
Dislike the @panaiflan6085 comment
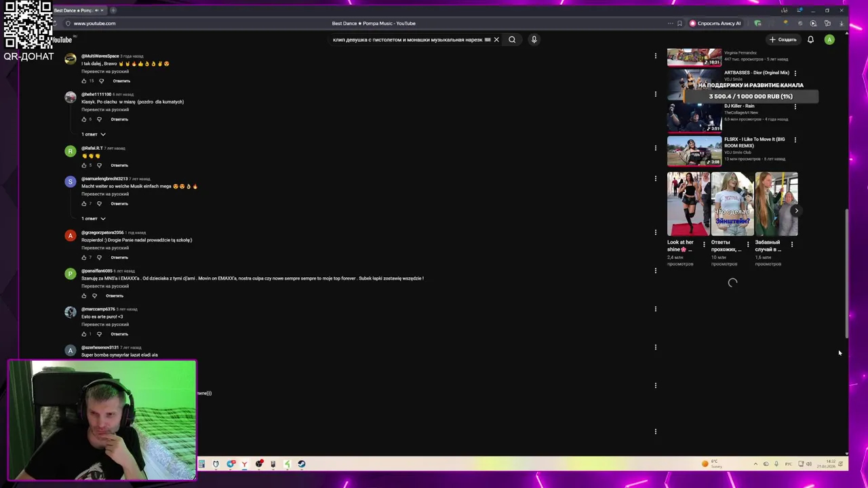point(95,296)
